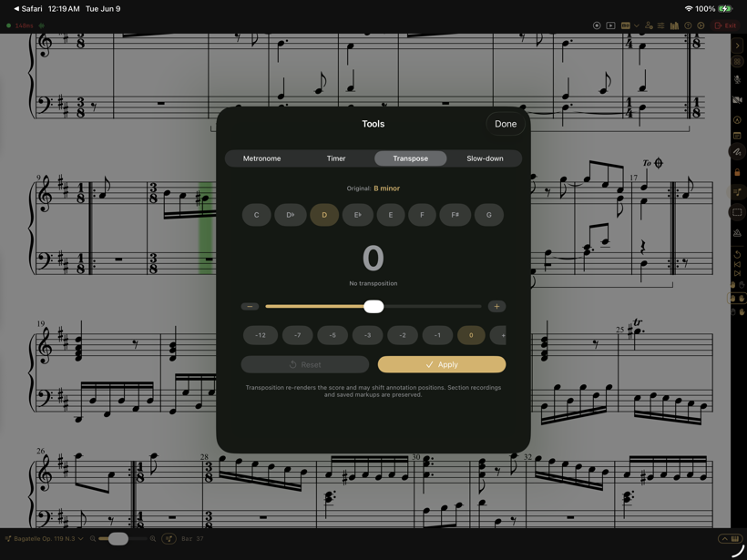
Task: Toggle the muted microphone icon
Action: [x=738, y=80]
